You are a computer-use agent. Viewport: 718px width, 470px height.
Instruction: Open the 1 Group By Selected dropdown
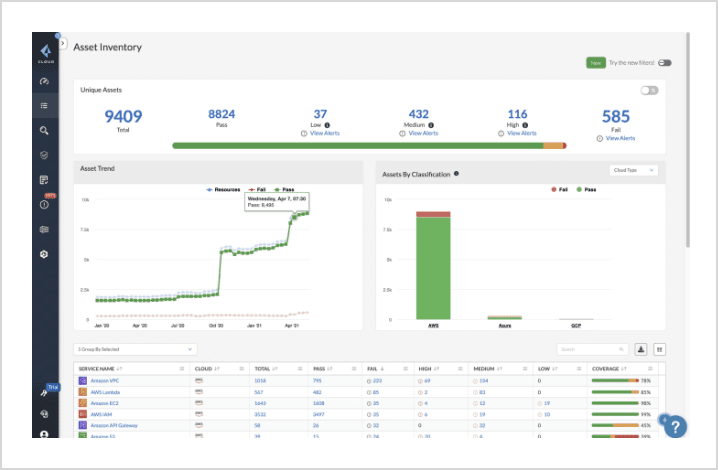coord(135,350)
